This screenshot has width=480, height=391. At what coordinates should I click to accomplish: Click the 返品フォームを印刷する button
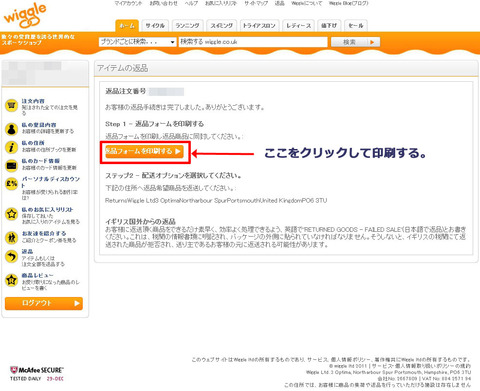tap(144, 151)
